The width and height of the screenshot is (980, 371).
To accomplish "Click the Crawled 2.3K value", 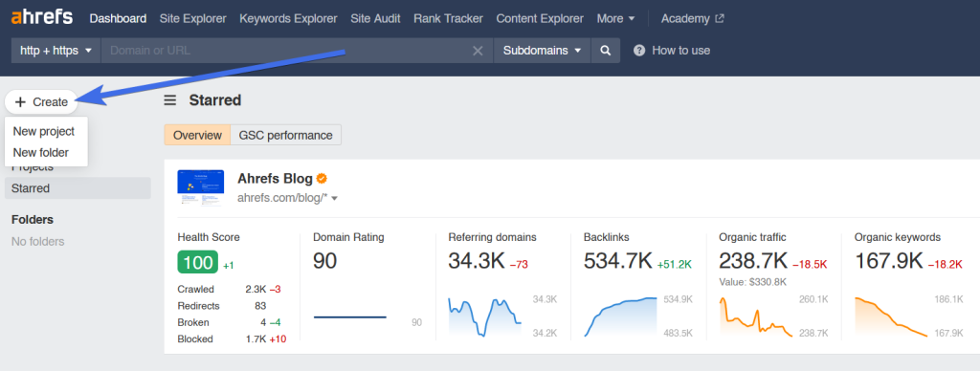I will 256,289.
